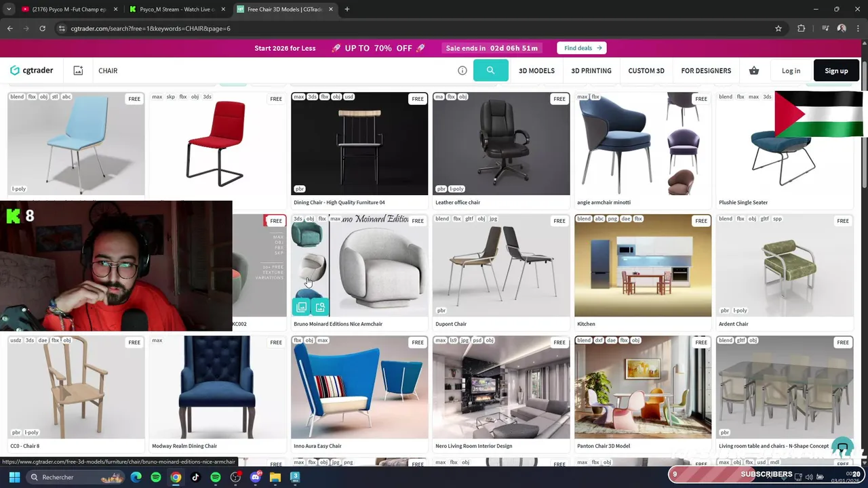Open the 3D PRINTING menu
This screenshot has width=868, height=488.
(591, 70)
